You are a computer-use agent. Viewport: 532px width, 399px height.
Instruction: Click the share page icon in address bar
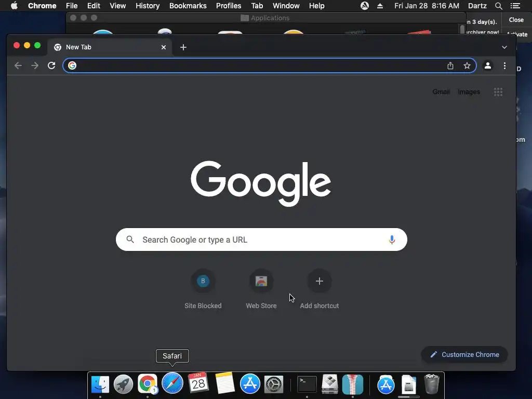(x=450, y=65)
